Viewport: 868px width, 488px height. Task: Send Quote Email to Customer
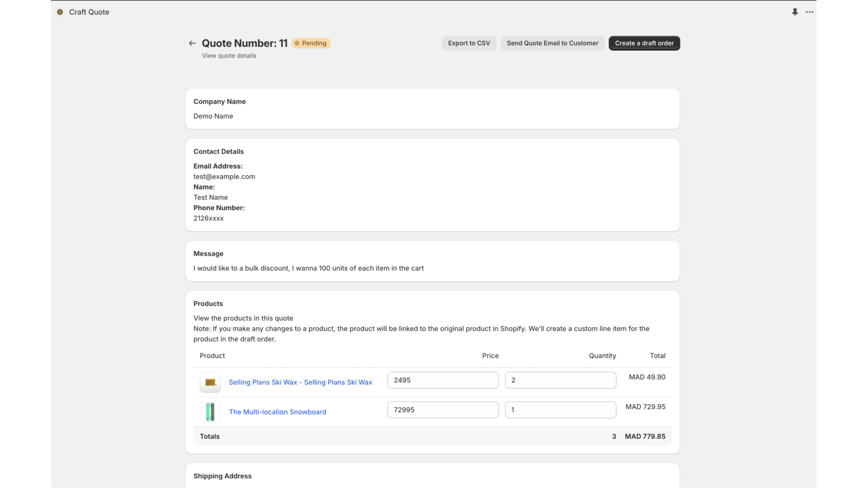tap(552, 43)
